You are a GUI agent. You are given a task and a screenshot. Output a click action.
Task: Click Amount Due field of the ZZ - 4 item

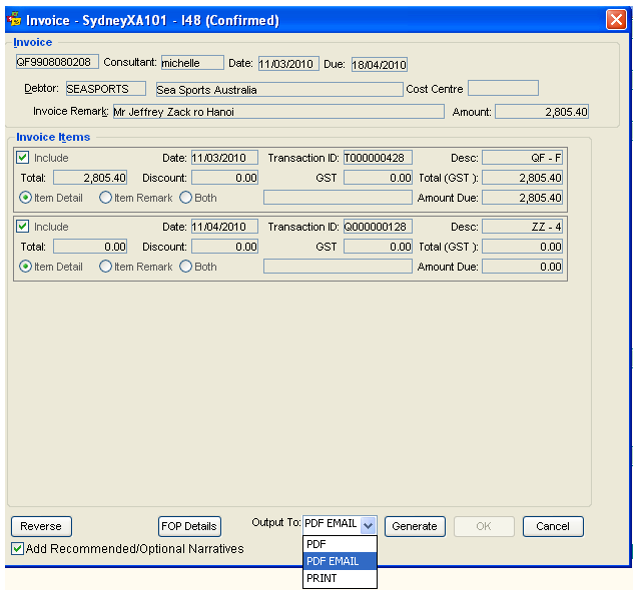pyautogui.click(x=522, y=266)
